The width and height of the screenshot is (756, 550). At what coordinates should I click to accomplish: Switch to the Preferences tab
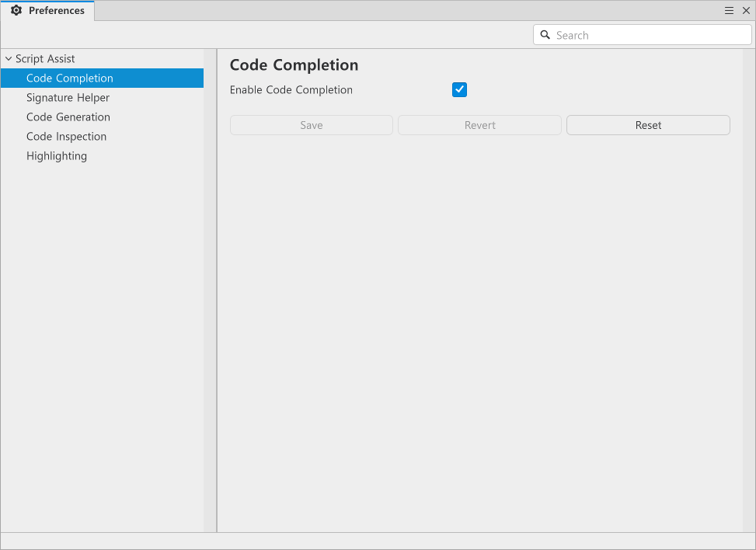tap(56, 11)
